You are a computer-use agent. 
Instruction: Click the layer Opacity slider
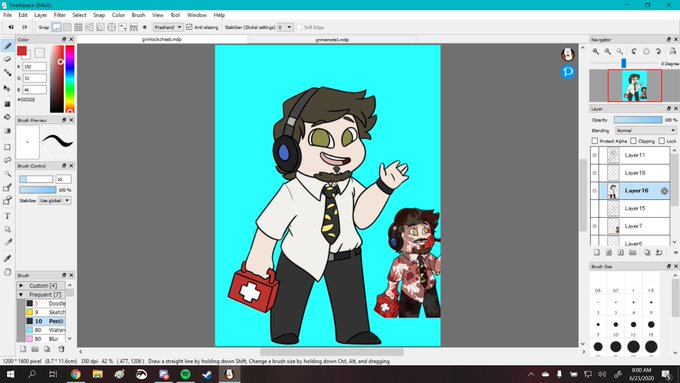tap(638, 120)
